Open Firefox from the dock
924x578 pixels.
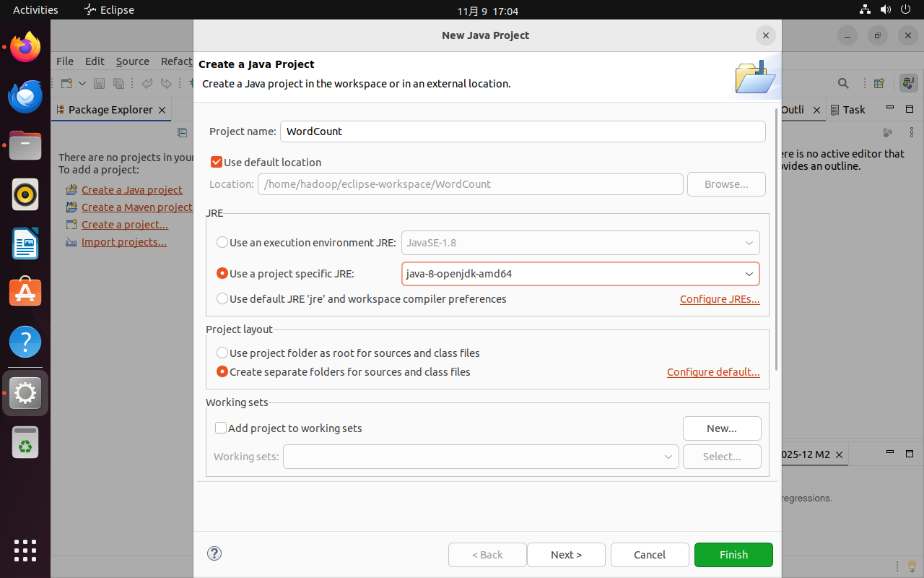pyautogui.click(x=25, y=47)
